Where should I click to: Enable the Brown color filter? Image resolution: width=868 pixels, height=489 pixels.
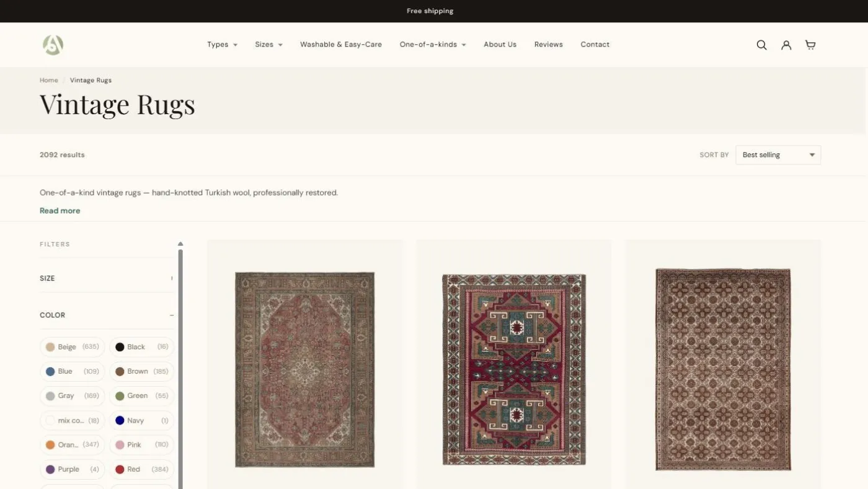point(141,371)
